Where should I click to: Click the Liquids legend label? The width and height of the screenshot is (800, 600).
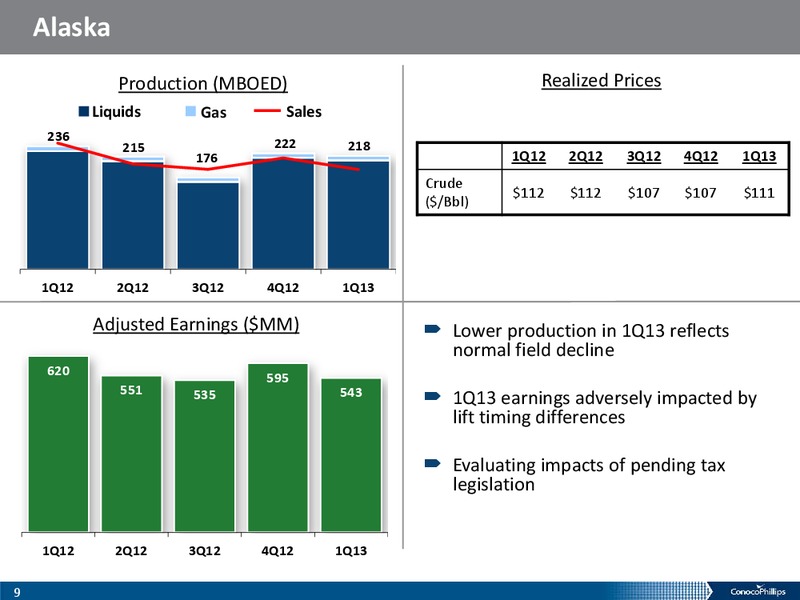[116, 112]
